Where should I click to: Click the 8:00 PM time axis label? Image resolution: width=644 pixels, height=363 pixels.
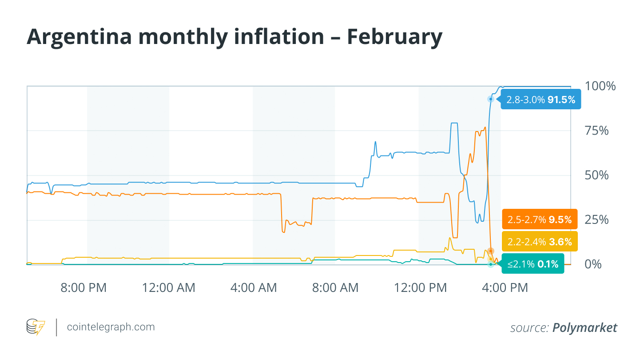83,288
